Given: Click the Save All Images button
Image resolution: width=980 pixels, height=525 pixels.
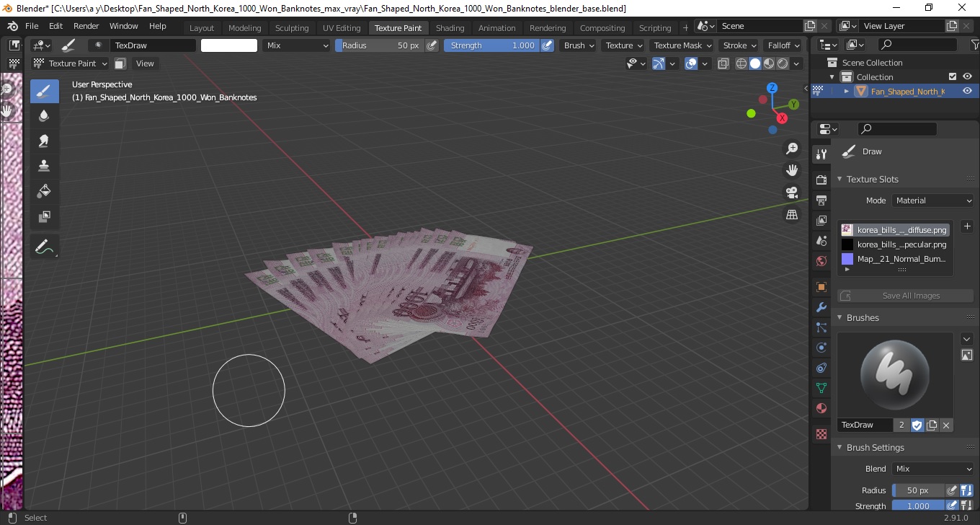Looking at the screenshot, I should click(x=905, y=296).
